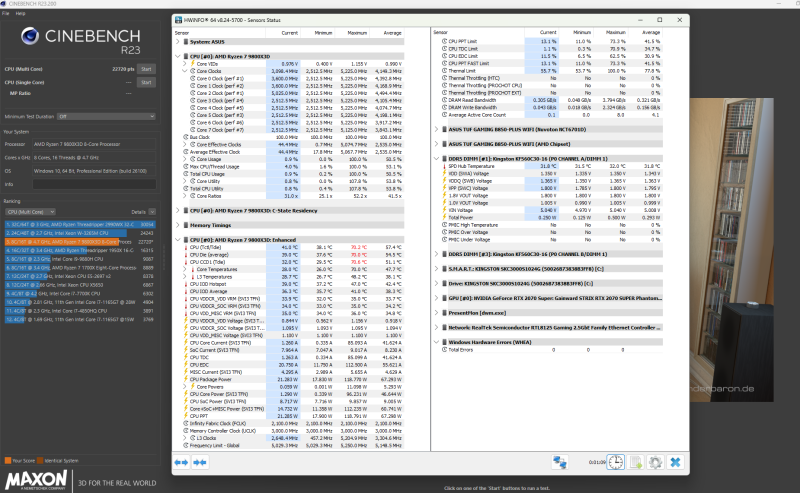The width and height of the screenshot is (800, 493).
Task: Select the Threadripper 2990WX ranking bar
Action: (80, 225)
